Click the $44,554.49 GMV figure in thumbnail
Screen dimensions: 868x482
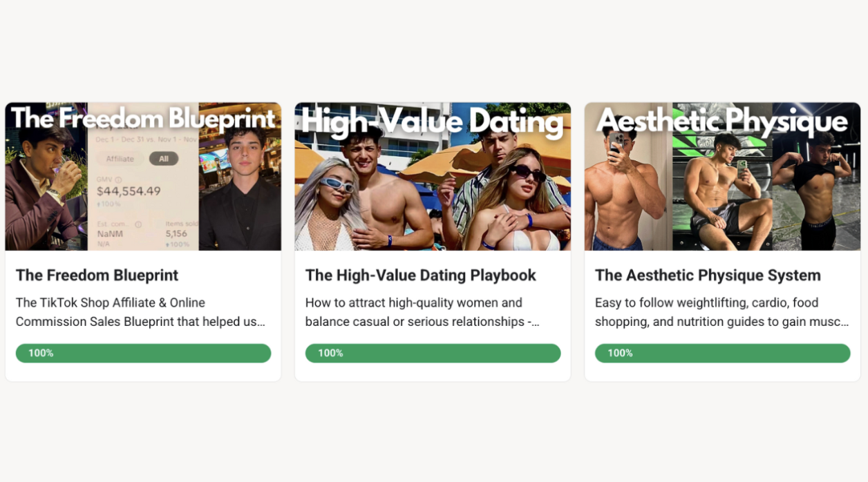pyautogui.click(x=129, y=191)
